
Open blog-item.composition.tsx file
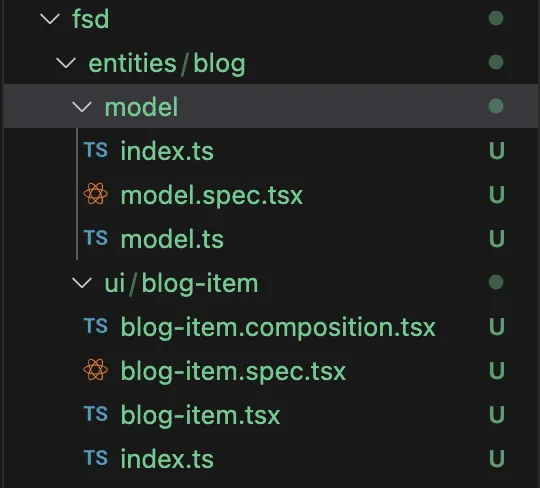pos(278,328)
